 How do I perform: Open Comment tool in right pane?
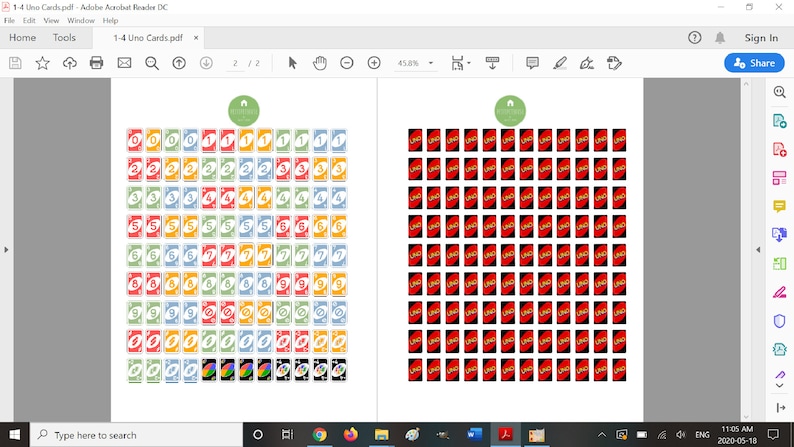click(x=779, y=206)
